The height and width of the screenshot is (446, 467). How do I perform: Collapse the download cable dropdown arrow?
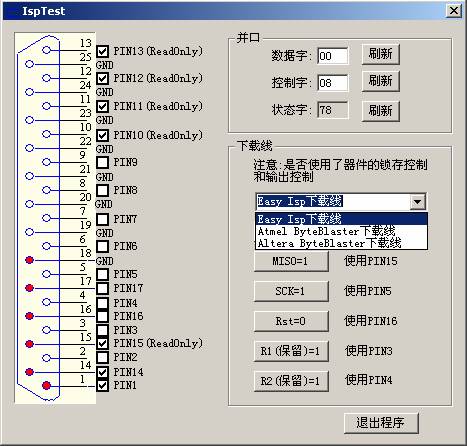tap(417, 202)
